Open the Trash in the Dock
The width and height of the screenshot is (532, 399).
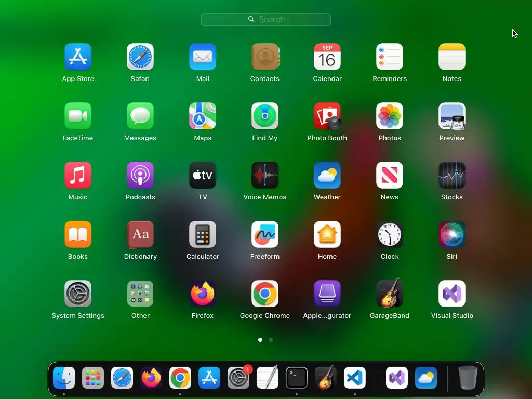pos(468,378)
